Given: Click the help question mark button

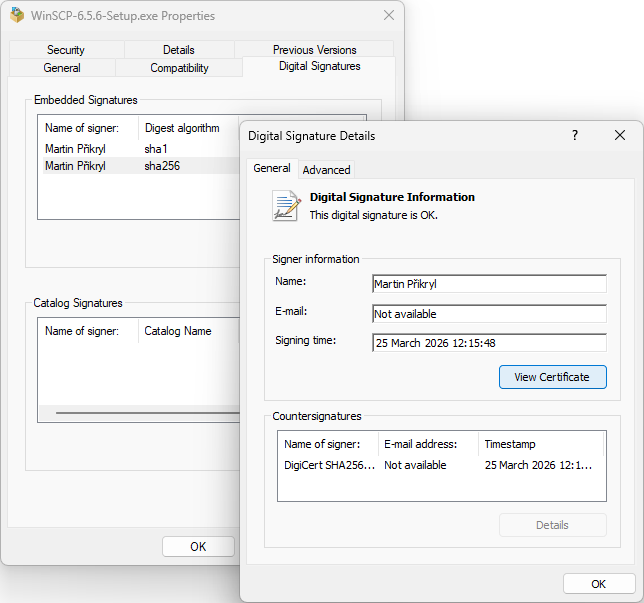Looking at the screenshot, I should 575,136.
